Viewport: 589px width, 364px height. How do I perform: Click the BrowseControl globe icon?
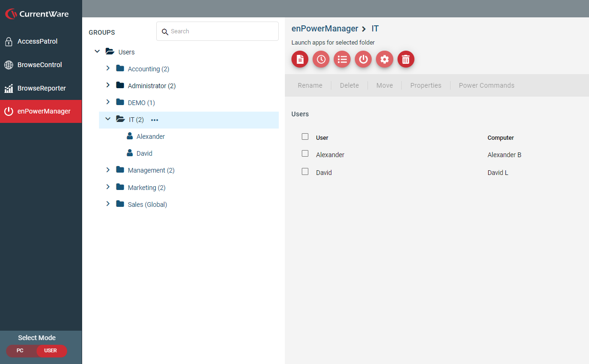(x=8, y=65)
